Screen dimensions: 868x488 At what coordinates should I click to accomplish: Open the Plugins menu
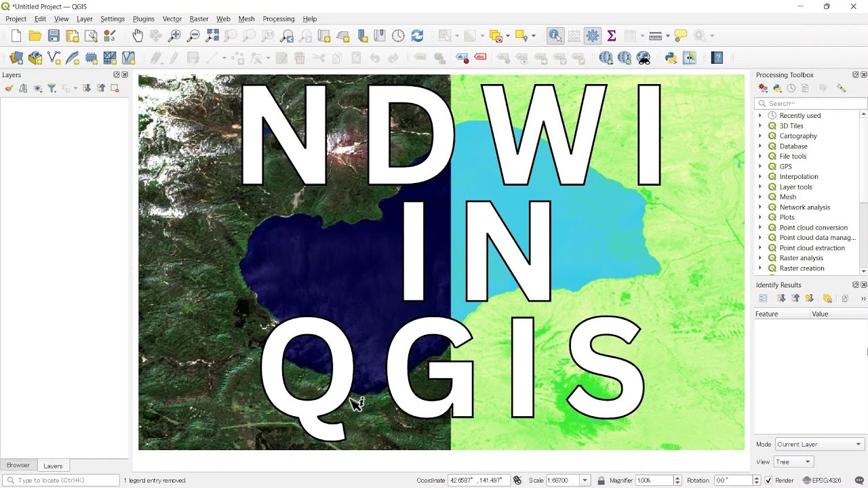tap(143, 19)
